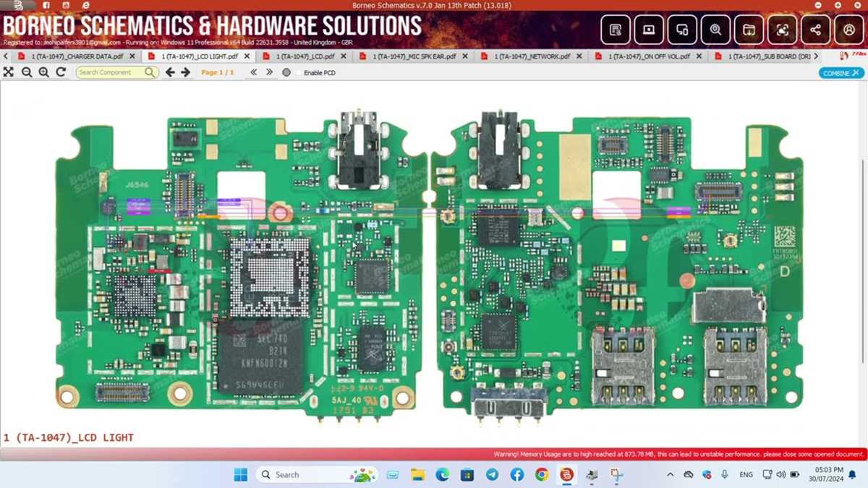The width and height of the screenshot is (868, 488).
Task: Click the 1 (TA-1047)_LCD LIGHT caption
Action: point(69,437)
